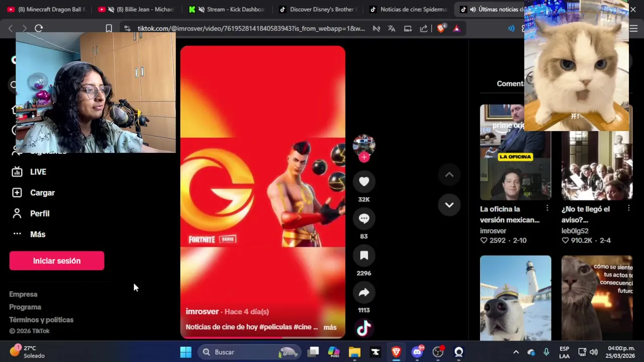Open File Explorer from the taskbar
The image size is (644, 362).
355,352
